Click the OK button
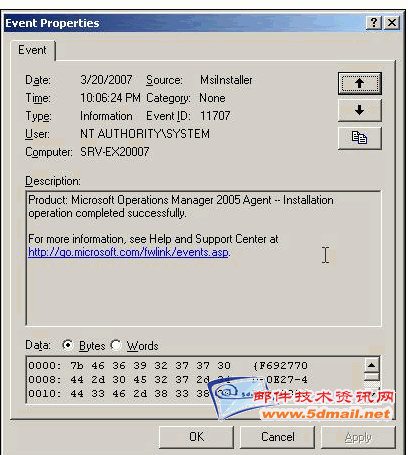 point(196,437)
